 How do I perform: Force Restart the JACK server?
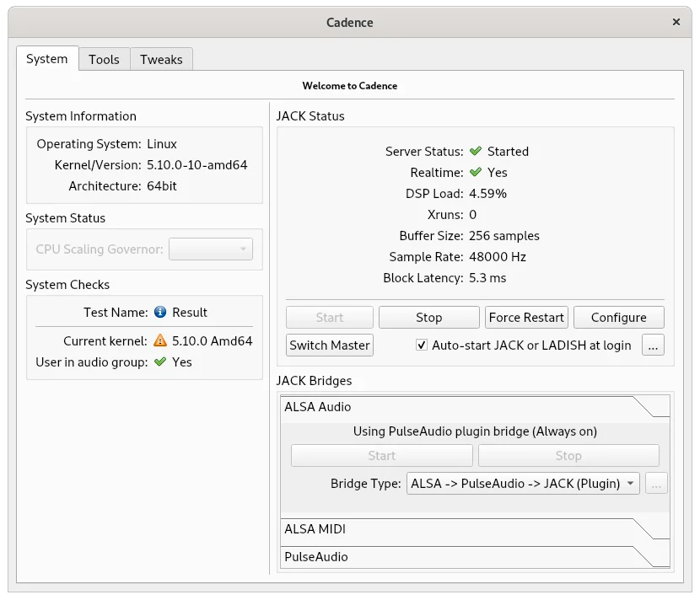click(526, 317)
